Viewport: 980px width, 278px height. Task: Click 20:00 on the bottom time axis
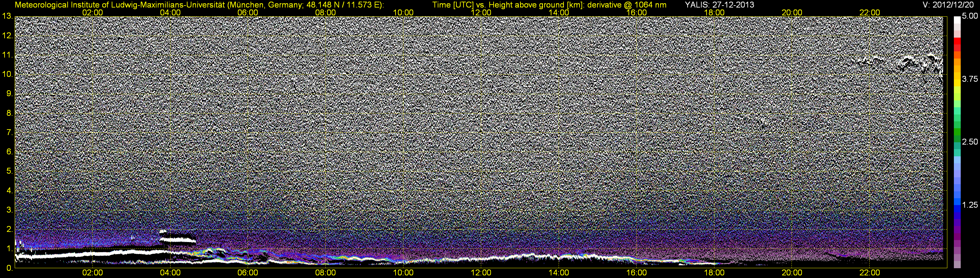tap(792, 273)
